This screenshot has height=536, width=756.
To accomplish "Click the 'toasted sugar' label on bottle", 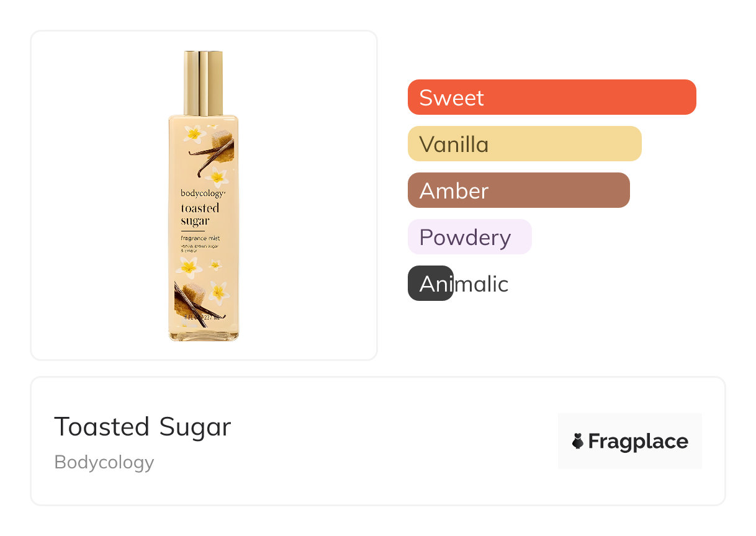I will [199, 215].
